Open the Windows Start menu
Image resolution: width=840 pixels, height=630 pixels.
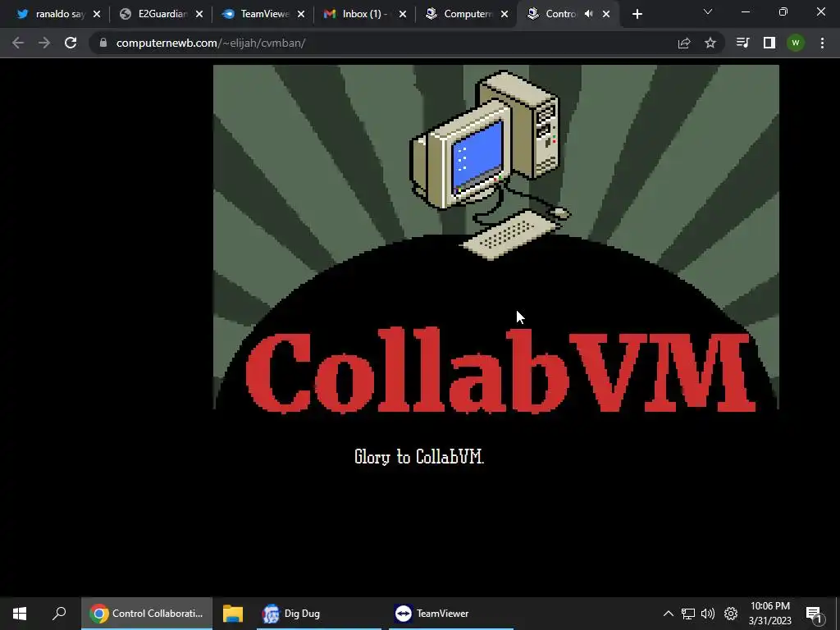click(20, 614)
